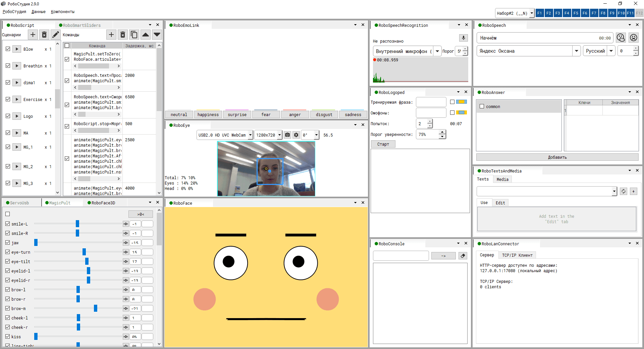Play the Breathin scenario
Image resolution: width=644 pixels, height=349 pixels.
17,66
